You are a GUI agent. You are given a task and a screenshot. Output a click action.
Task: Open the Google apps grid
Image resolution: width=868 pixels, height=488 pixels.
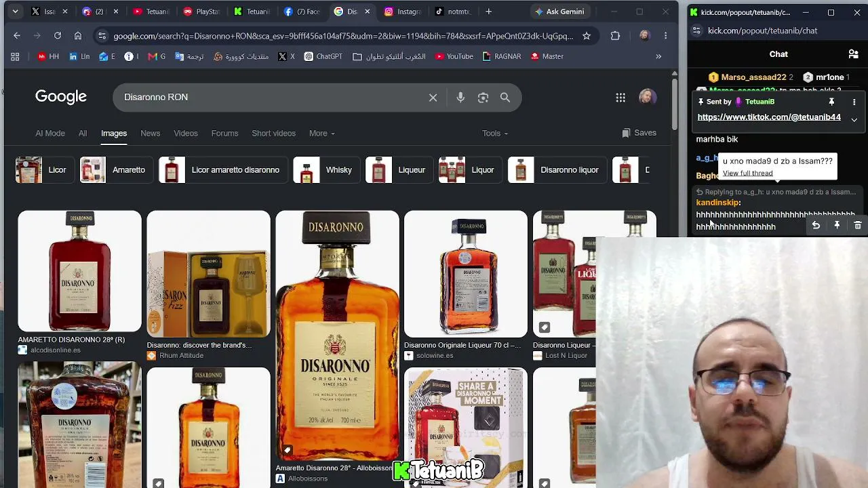pos(620,98)
